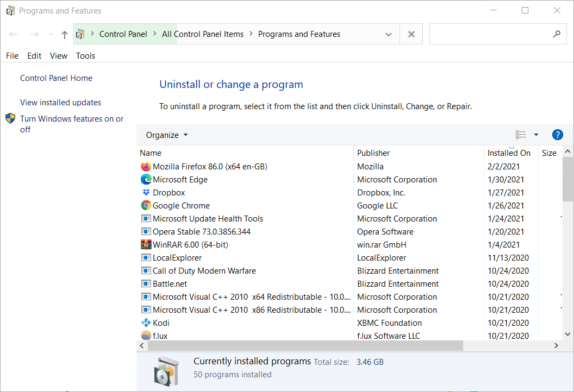Open Control Panel Home link
The height and width of the screenshot is (392, 574).
click(x=56, y=78)
